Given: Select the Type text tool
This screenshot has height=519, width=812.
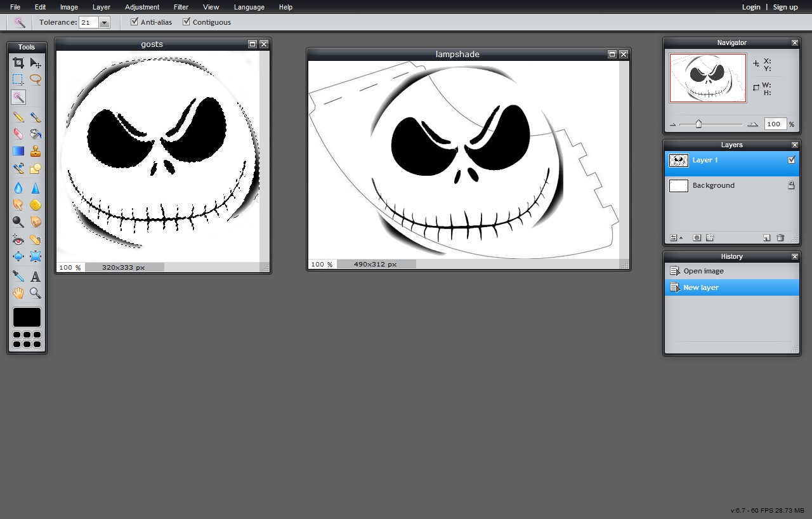Looking at the screenshot, I should 36,277.
